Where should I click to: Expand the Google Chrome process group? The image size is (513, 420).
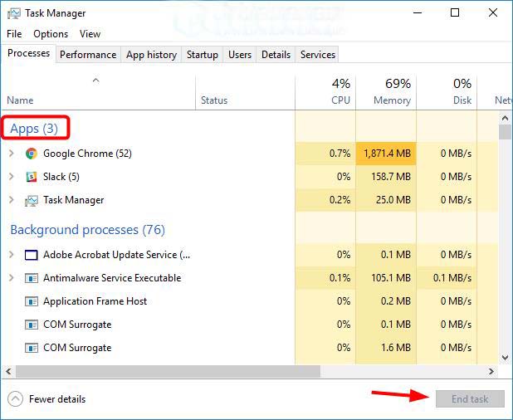pos(11,154)
